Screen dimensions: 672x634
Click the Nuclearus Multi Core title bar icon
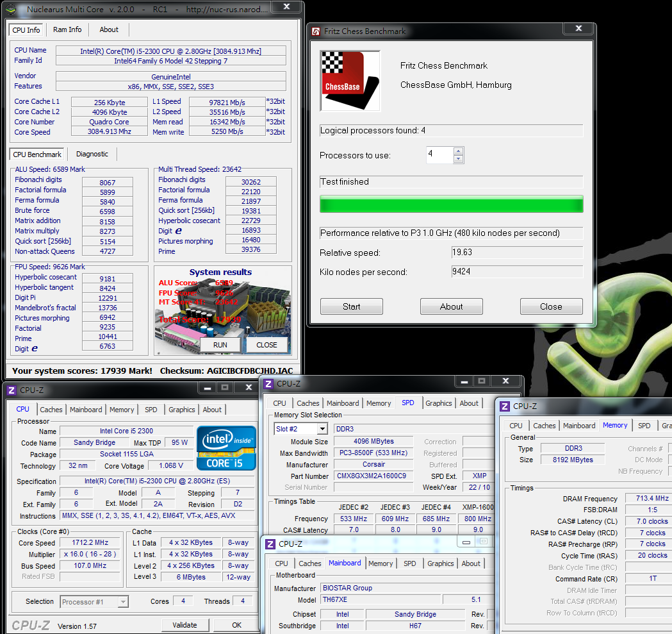(11, 9)
